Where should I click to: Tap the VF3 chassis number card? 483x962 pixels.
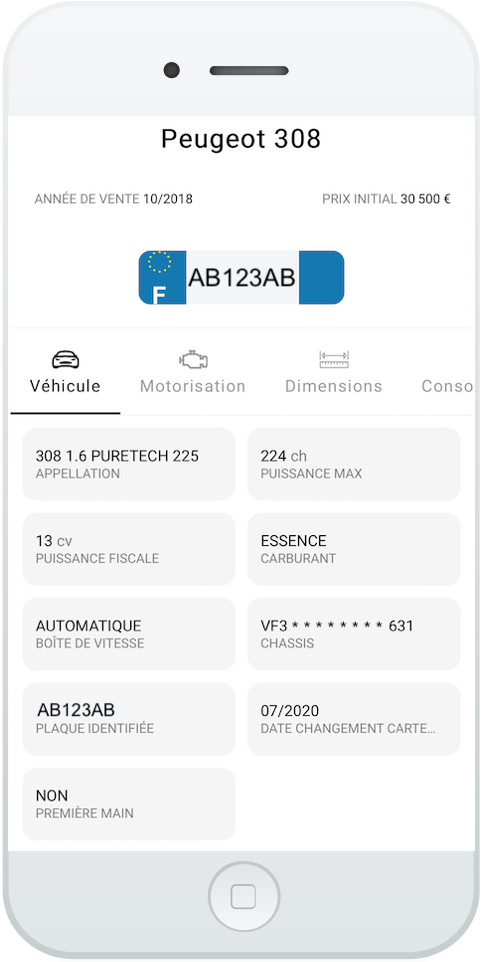pos(354,634)
